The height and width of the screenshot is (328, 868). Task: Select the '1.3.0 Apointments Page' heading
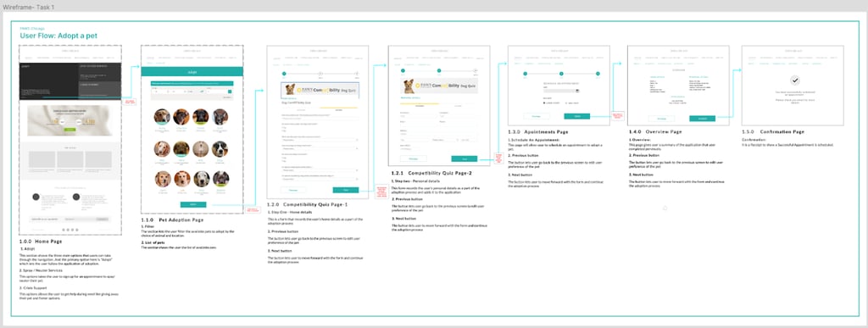tap(538, 132)
